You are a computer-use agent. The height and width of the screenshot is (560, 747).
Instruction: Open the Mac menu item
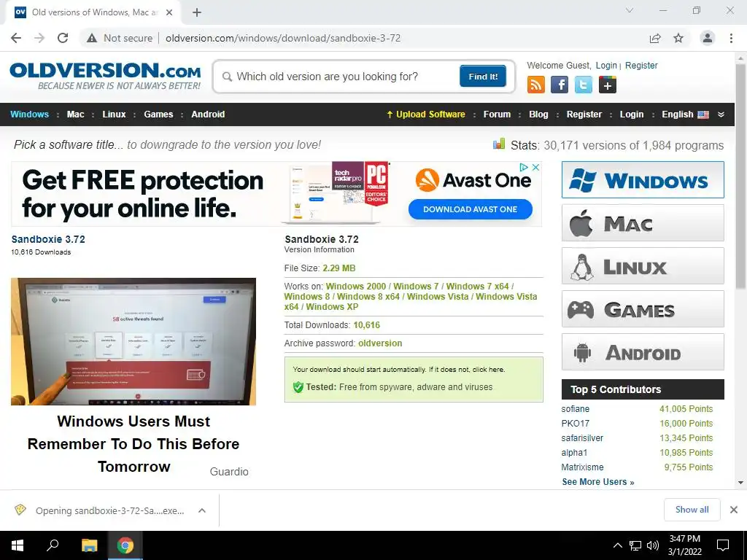tap(75, 114)
